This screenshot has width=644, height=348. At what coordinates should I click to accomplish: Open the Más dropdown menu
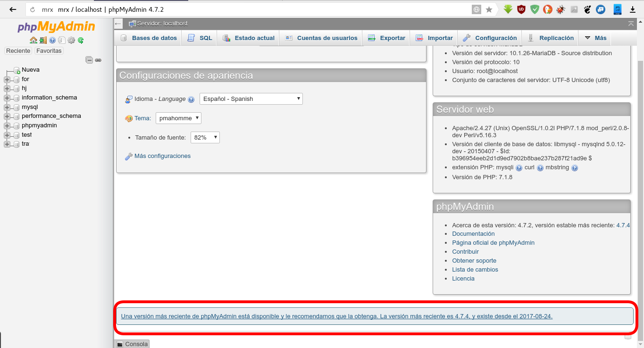point(595,38)
